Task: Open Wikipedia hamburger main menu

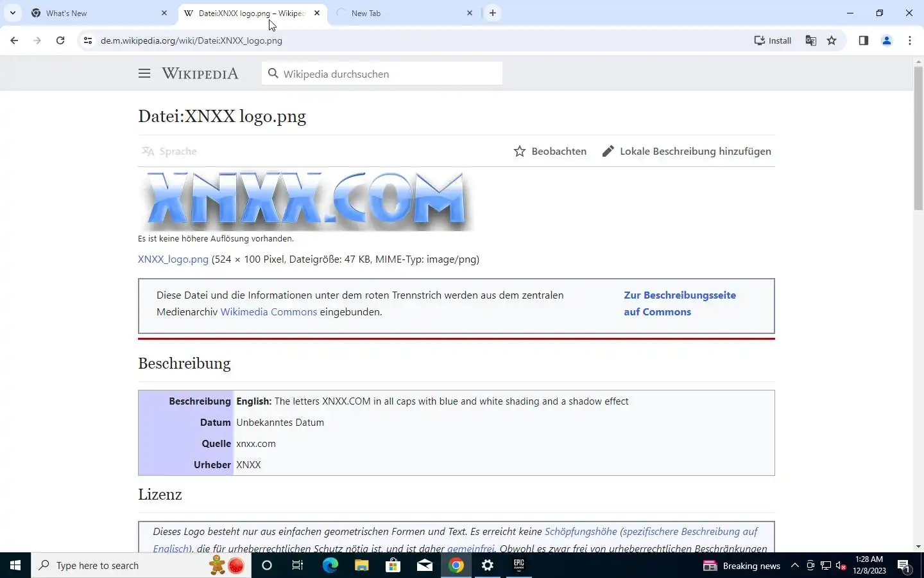Action: click(x=144, y=74)
